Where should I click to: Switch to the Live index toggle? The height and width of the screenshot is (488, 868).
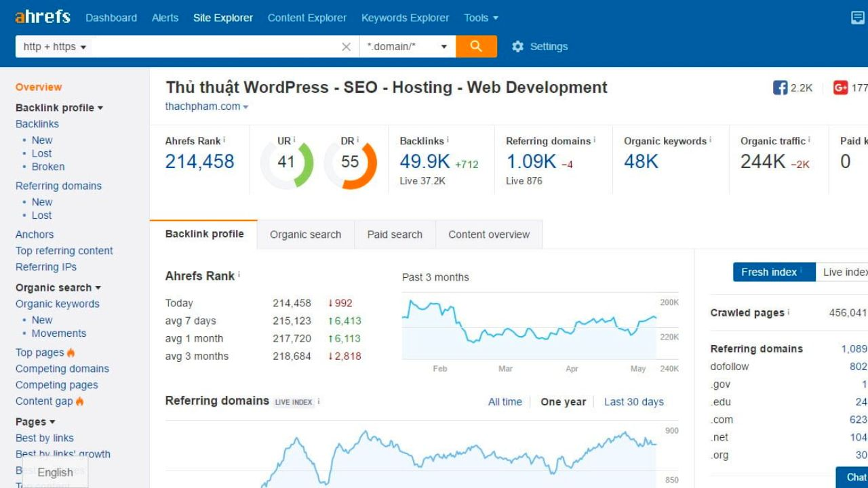[x=842, y=272]
